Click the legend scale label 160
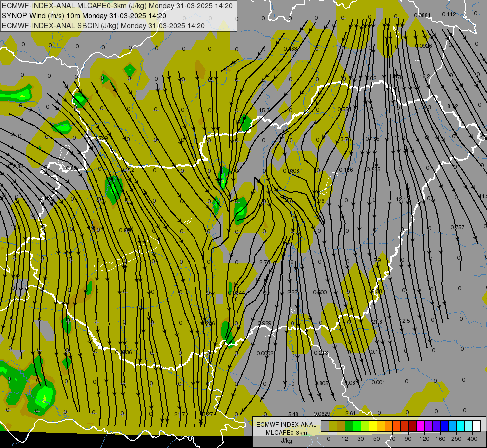The image size is (487, 448). pyautogui.click(x=440, y=439)
